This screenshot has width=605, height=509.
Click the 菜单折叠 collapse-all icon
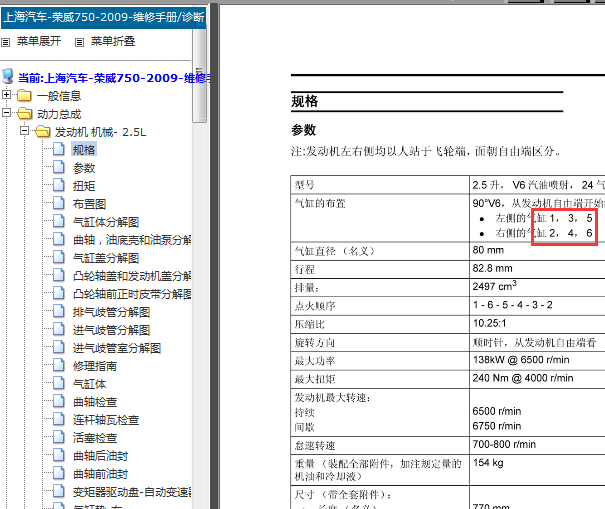tap(79, 42)
